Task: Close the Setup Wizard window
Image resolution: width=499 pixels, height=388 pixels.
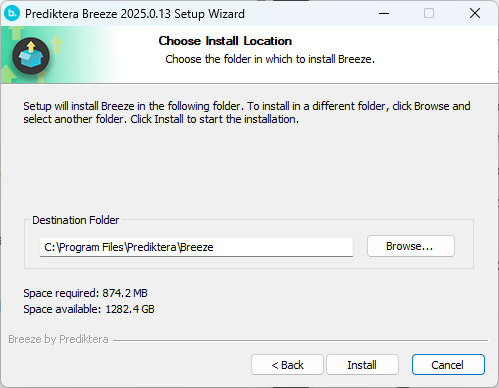Action: (x=475, y=13)
